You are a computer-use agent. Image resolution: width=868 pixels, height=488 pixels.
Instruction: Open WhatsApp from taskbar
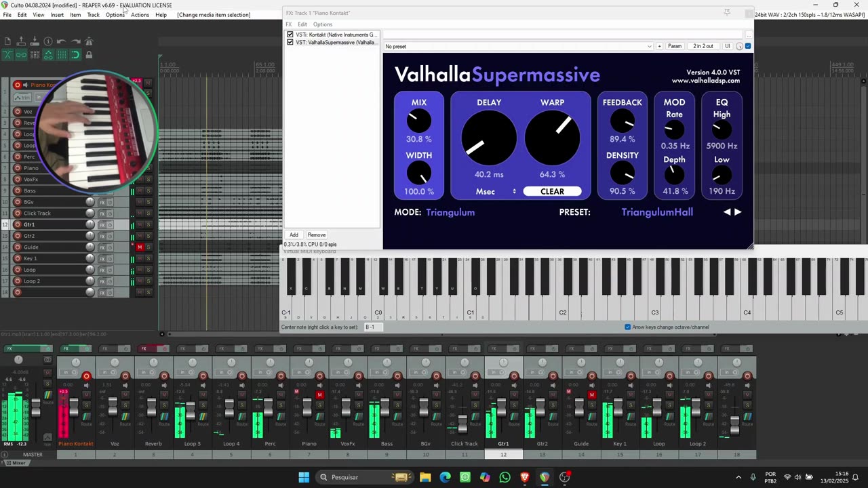click(x=505, y=477)
